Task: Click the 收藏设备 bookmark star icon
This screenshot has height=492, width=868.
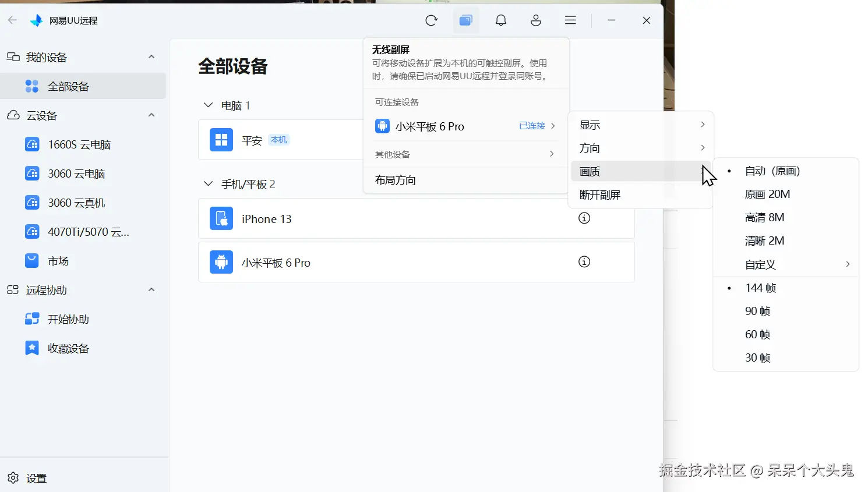Action: point(32,348)
